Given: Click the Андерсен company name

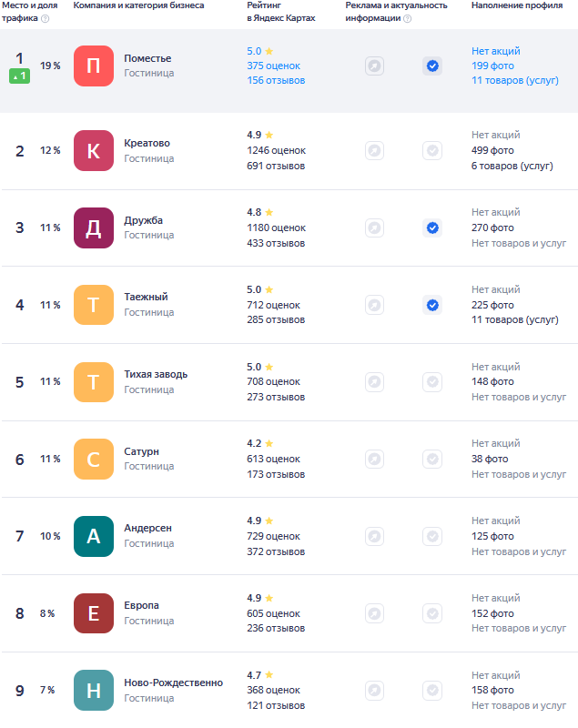Looking at the screenshot, I should pyautogui.click(x=147, y=529).
